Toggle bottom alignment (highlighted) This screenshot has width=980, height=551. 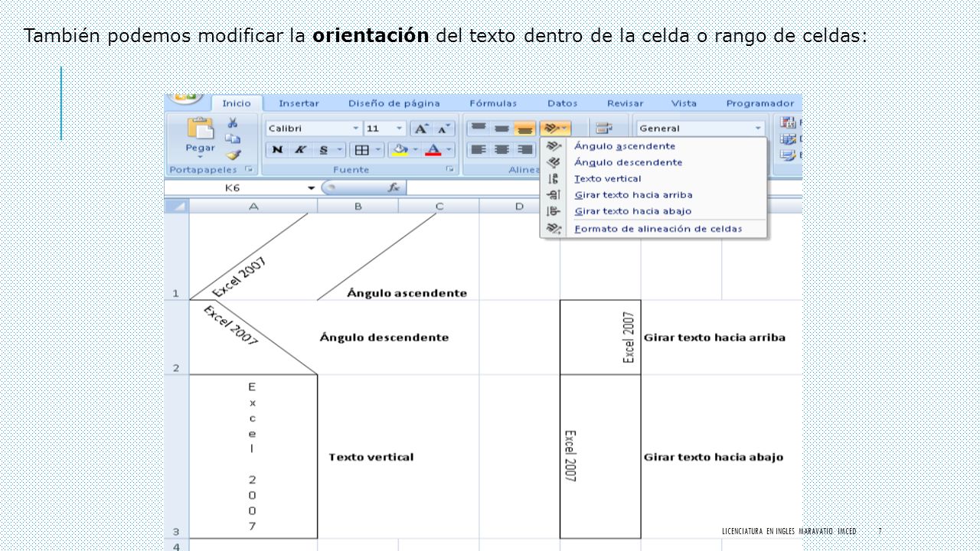pos(524,129)
